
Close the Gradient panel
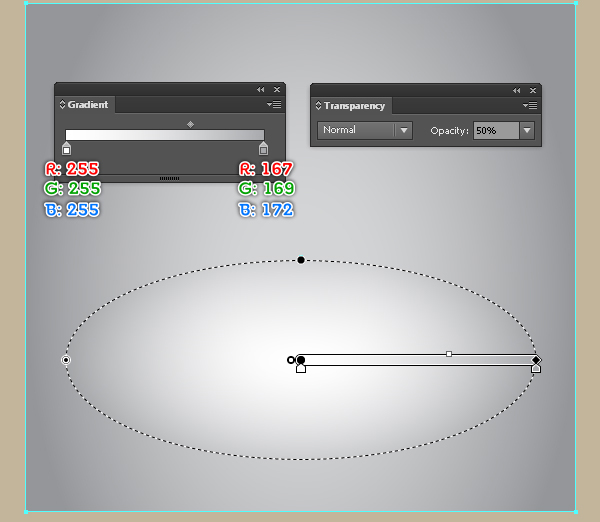point(277,90)
